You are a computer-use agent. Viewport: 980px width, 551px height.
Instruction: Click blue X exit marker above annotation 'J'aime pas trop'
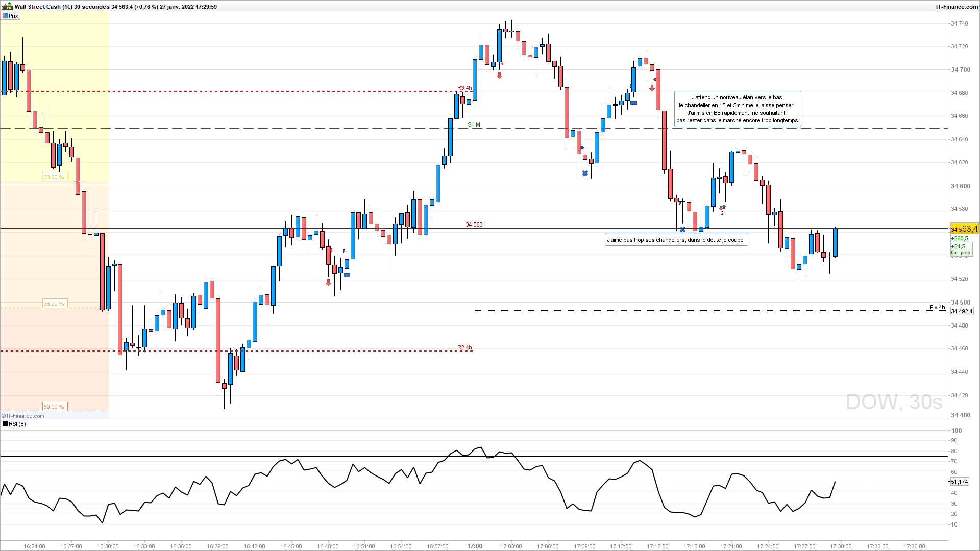pyautogui.click(x=682, y=230)
